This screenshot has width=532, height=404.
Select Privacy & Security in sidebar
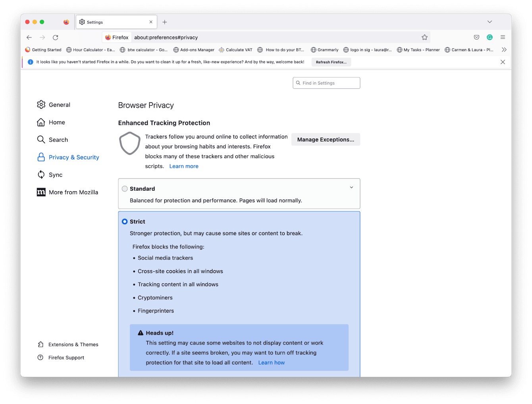(74, 157)
